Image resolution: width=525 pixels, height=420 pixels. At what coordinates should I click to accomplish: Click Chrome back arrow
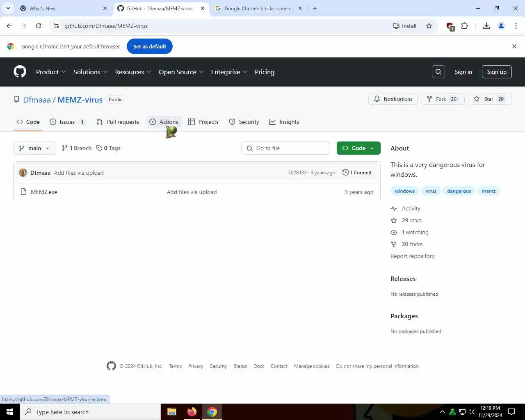(x=9, y=26)
